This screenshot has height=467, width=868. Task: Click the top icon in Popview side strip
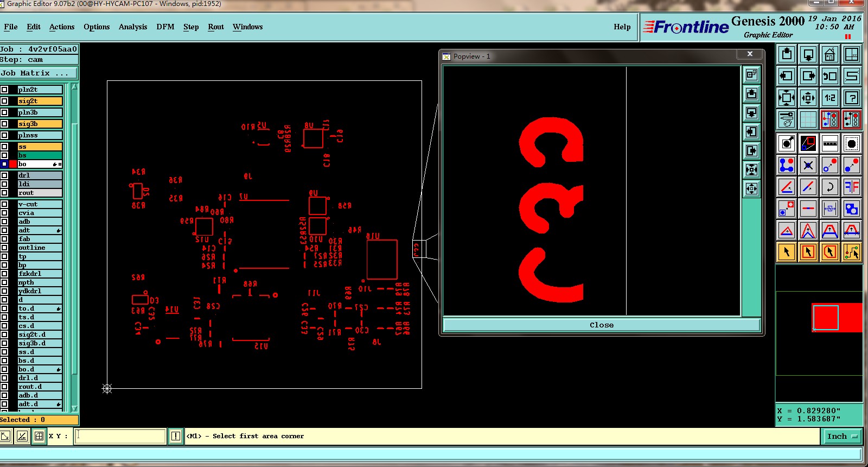click(x=751, y=75)
